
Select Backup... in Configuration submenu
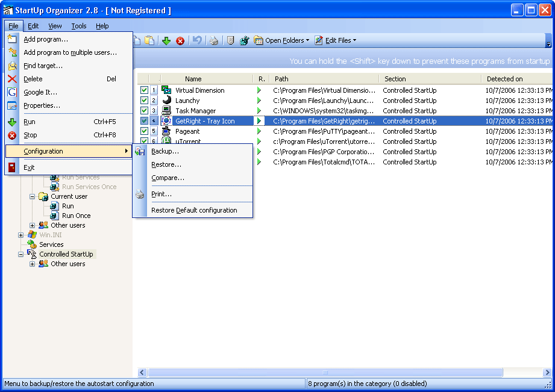point(193,151)
